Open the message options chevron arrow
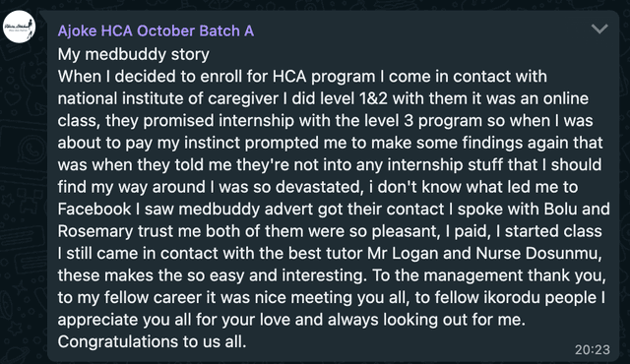Viewport: 630px width, 364px height. pyautogui.click(x=599, y=29)
